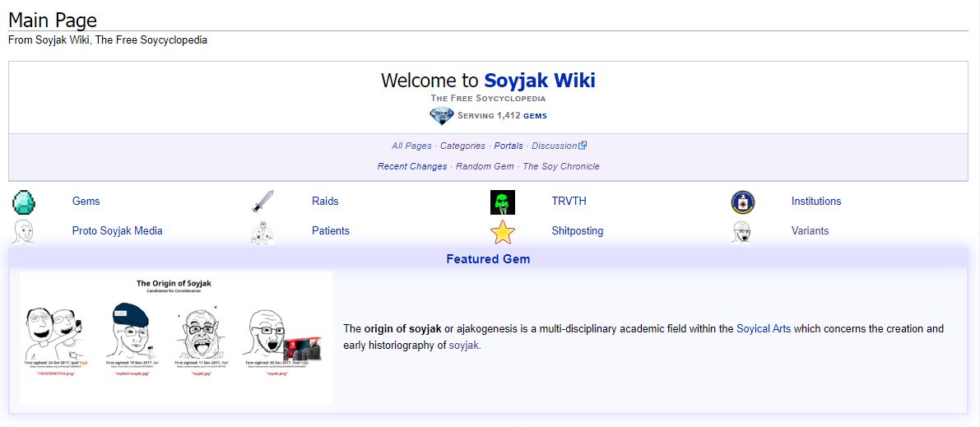Open the All Pages link
The width and height of the screenshot is (980, 427).
[x=411, y=146]
